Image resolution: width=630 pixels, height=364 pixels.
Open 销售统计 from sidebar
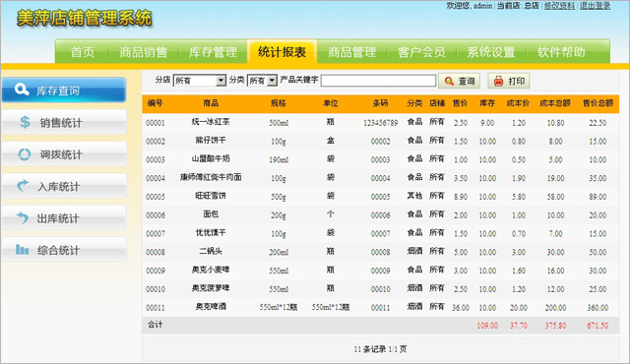click(64, 122)
